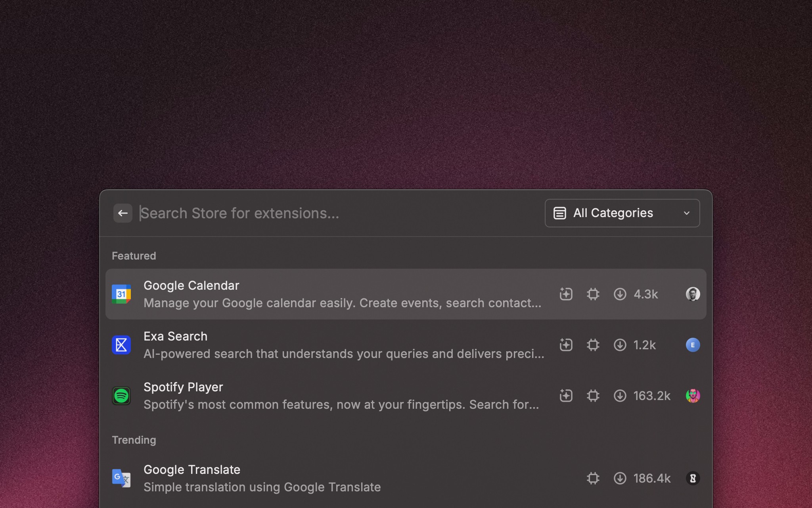This screenshot has width=812, height=508.
Task: Click the Google Translate app icon
Action: [121, 478]
